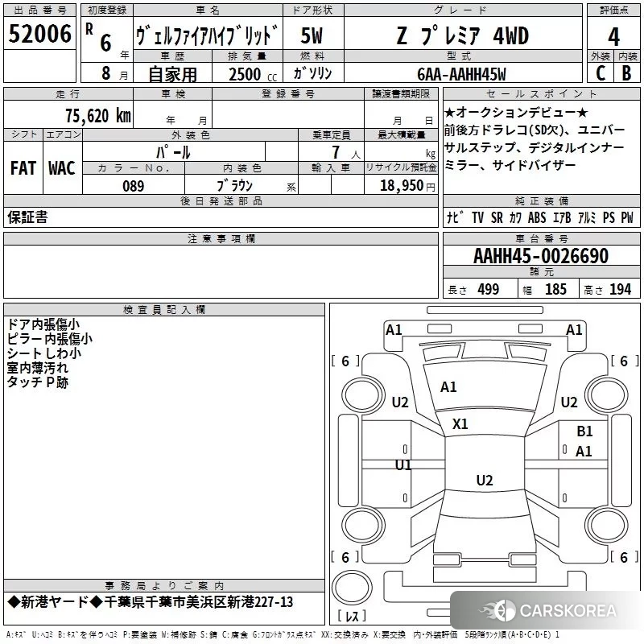Click the interior grade letter B
Screen dimensions: 644x644
click(626, 73)
